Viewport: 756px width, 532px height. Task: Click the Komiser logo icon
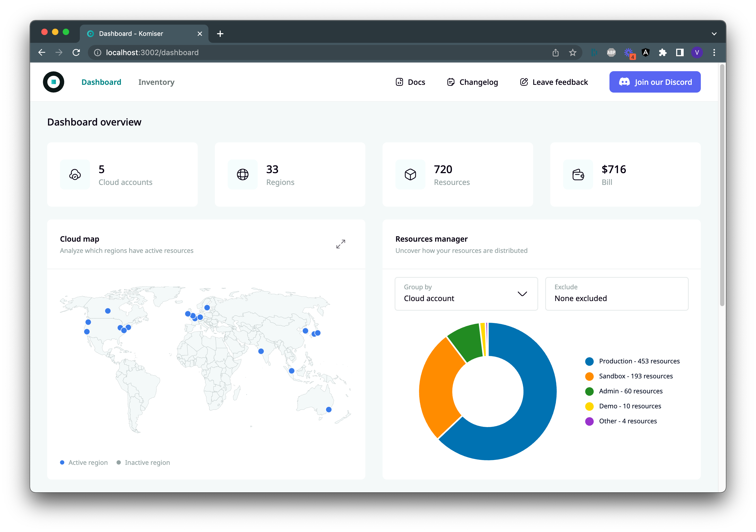pos(53,82)
